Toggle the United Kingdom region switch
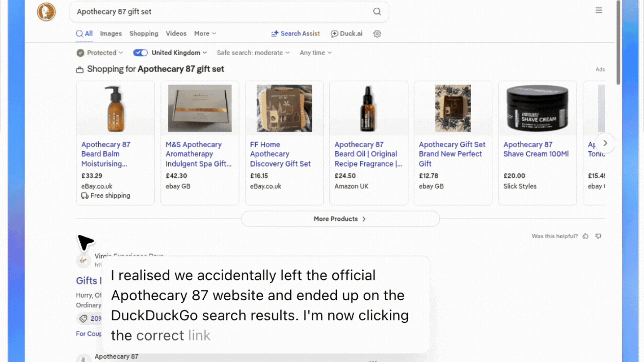Screen dimensions: 644x362 pos(140,53)
